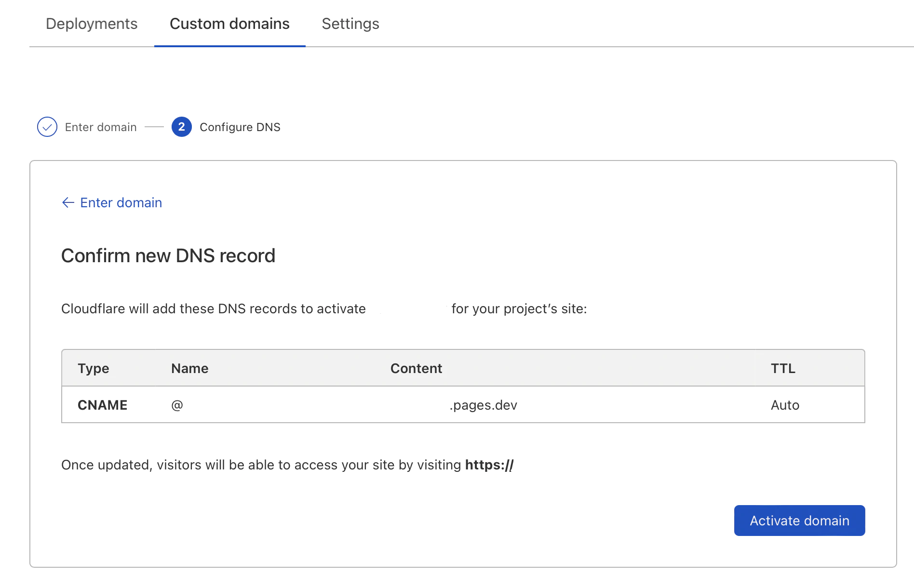Click the 'Confirm new DNS record' heading
This screenshot has width=914, height=588.
point(168,255)
